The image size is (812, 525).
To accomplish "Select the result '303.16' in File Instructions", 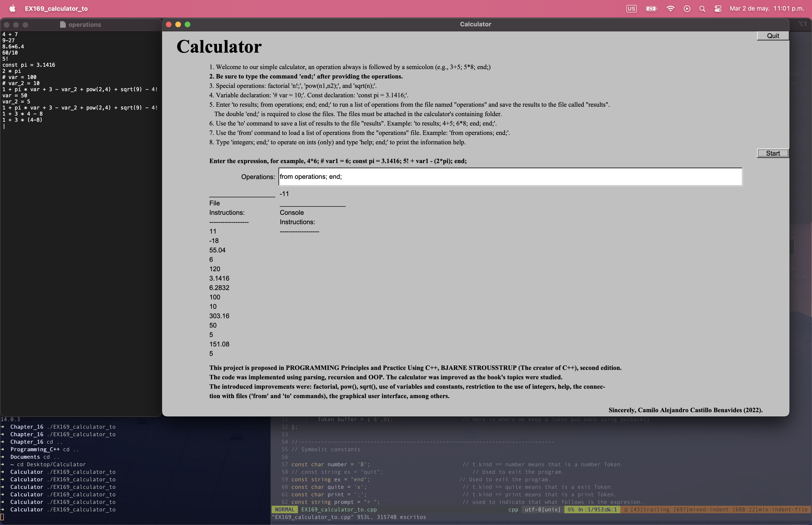I will coord(219,316).
